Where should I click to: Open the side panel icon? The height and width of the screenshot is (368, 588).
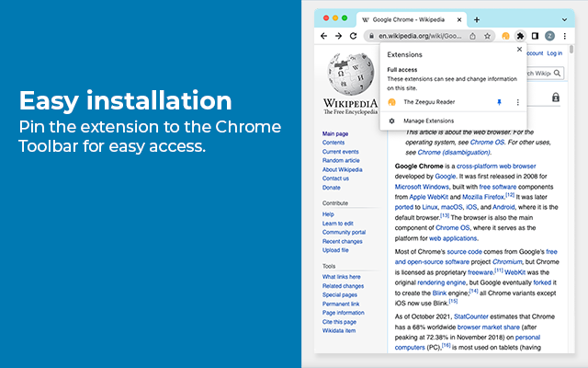tap(535, 36)
